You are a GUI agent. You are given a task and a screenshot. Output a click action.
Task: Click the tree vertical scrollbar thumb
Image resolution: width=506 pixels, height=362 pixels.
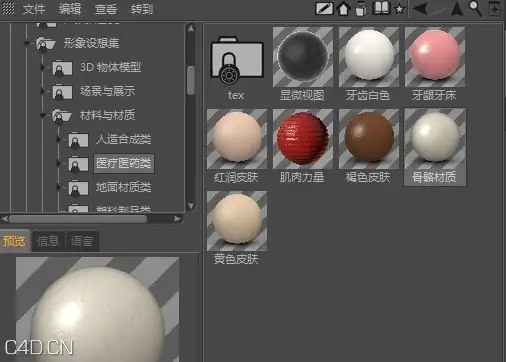click(191, 80)
